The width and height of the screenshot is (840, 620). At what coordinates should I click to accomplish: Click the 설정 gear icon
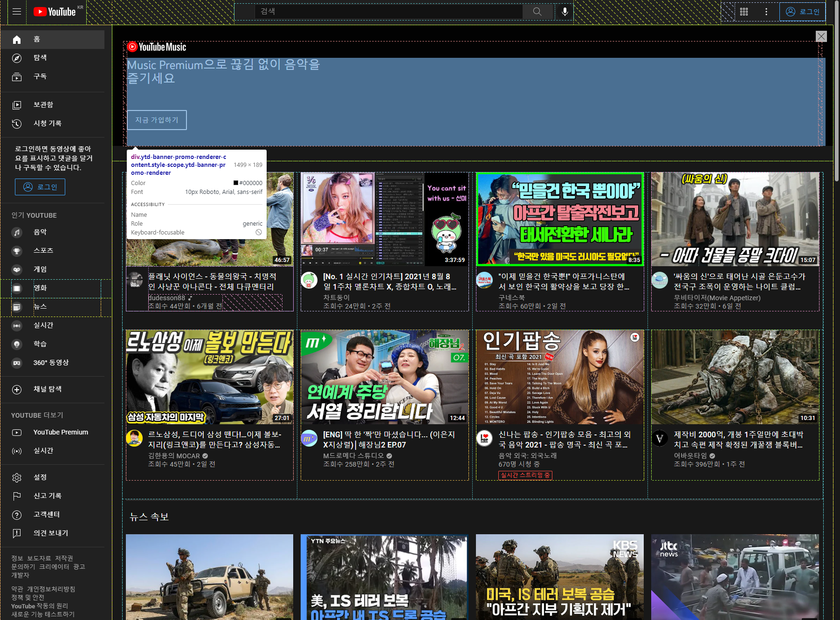[x=17, y=477]
